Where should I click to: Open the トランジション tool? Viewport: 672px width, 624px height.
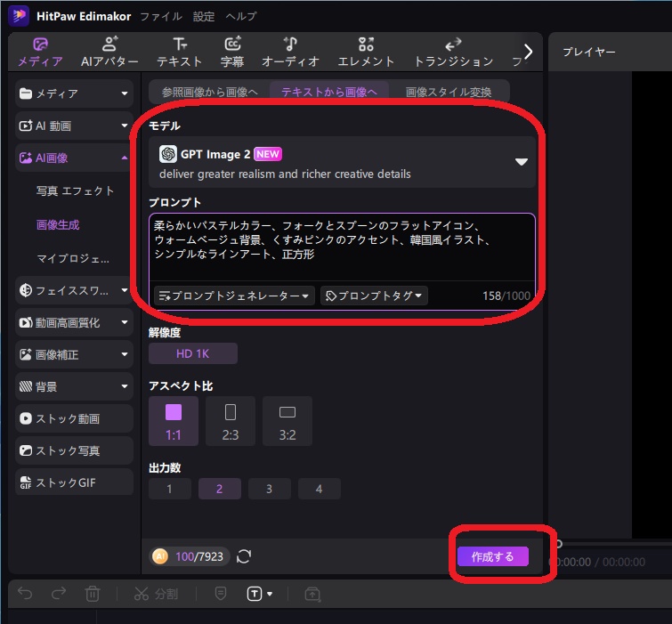[453, 53]
